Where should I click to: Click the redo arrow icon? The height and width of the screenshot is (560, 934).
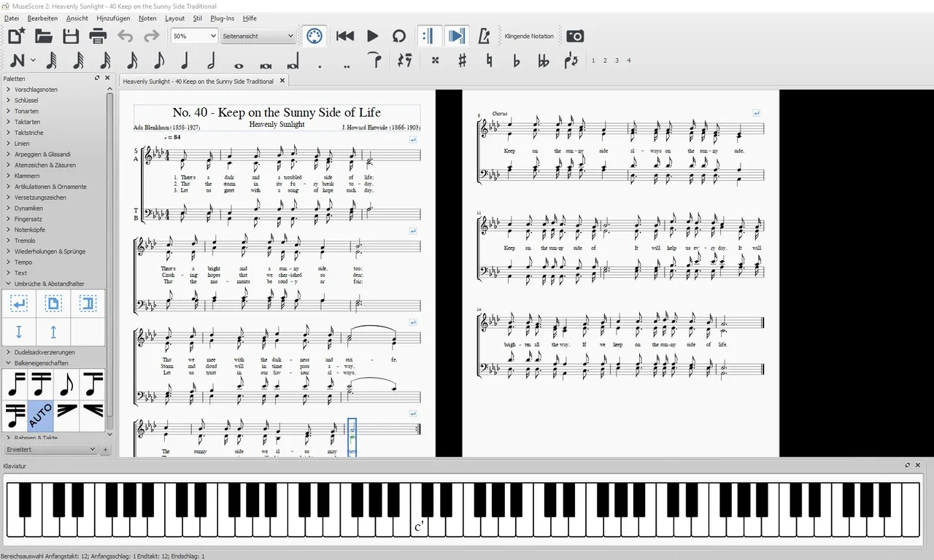point(151,36)
